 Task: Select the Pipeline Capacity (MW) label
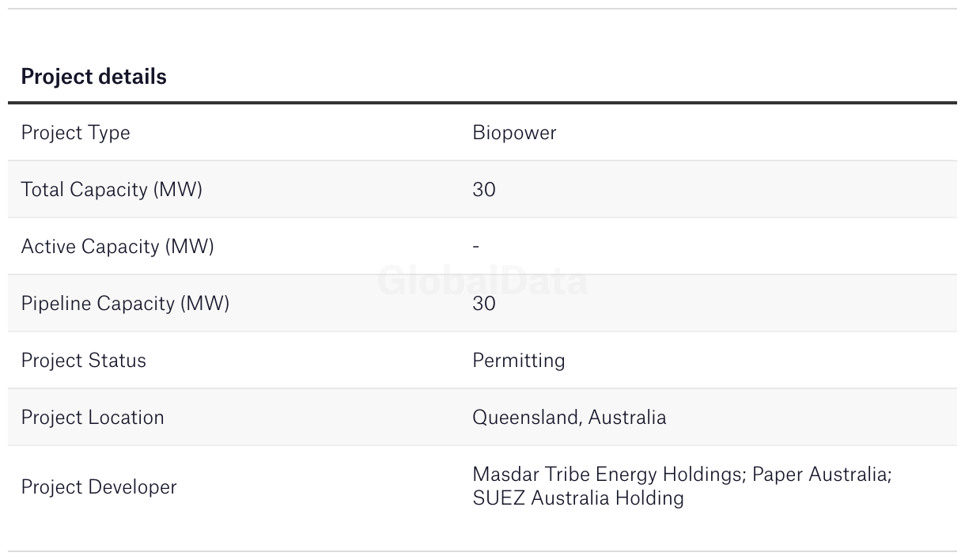125,304
